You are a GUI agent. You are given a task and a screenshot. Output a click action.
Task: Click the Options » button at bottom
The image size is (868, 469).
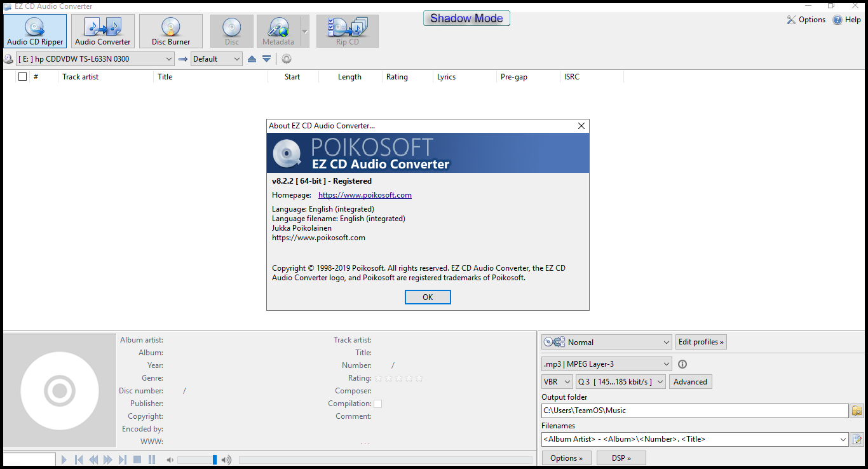566,458
